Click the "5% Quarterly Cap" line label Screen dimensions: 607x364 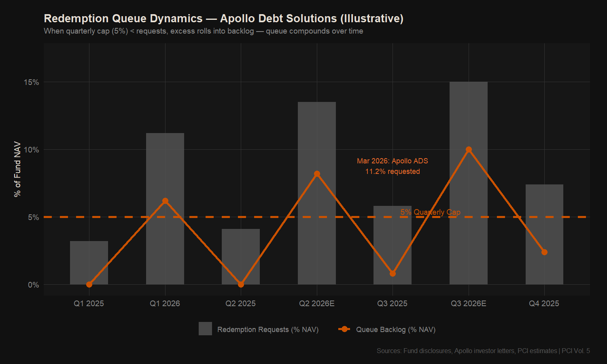(430, 212)
